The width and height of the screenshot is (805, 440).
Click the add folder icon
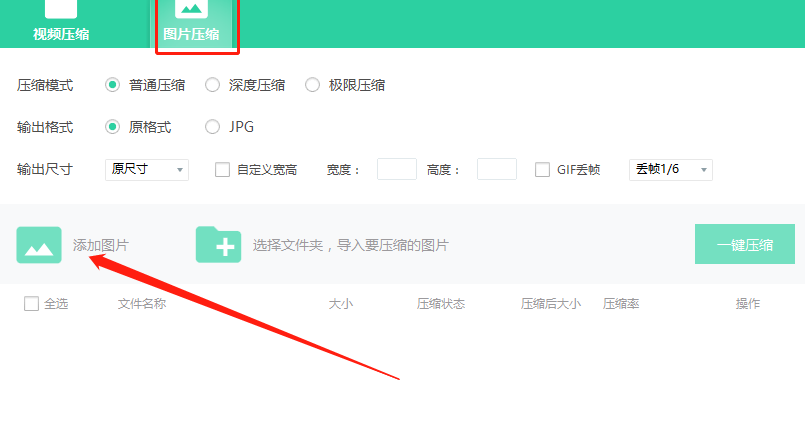pos(218,244)
